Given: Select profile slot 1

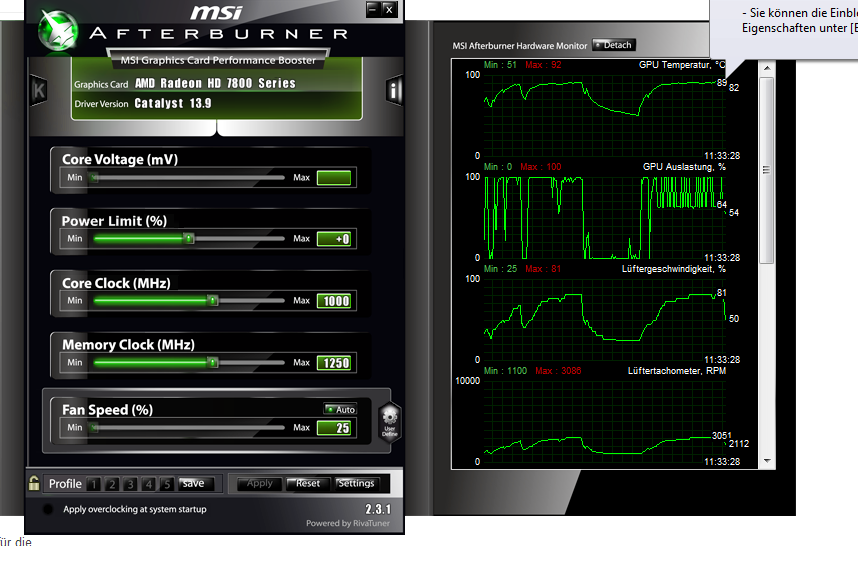Looking at the screenshot, I should pos(94,484).
